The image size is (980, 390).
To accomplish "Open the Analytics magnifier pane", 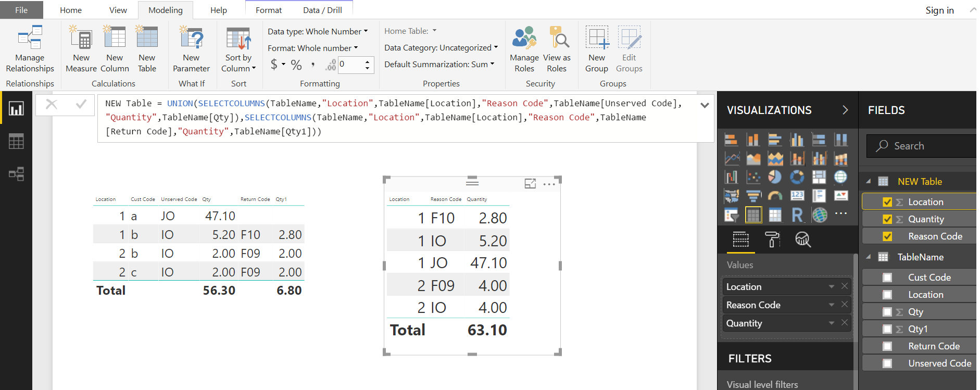I will [x=802, y=240].
